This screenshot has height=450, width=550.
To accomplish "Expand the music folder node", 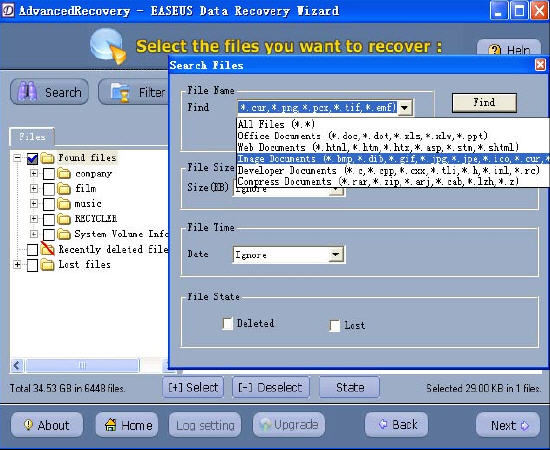I will pyautogui.click(x=34, y=203).
